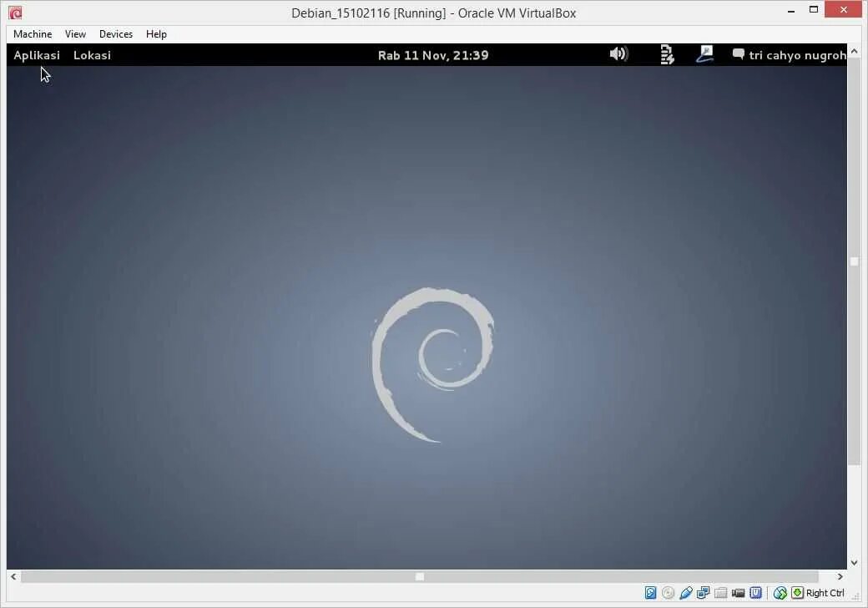The height and width of the screenshot is (608, 868).
Task: Click the network connection icon in top panel
Action: 704,53
